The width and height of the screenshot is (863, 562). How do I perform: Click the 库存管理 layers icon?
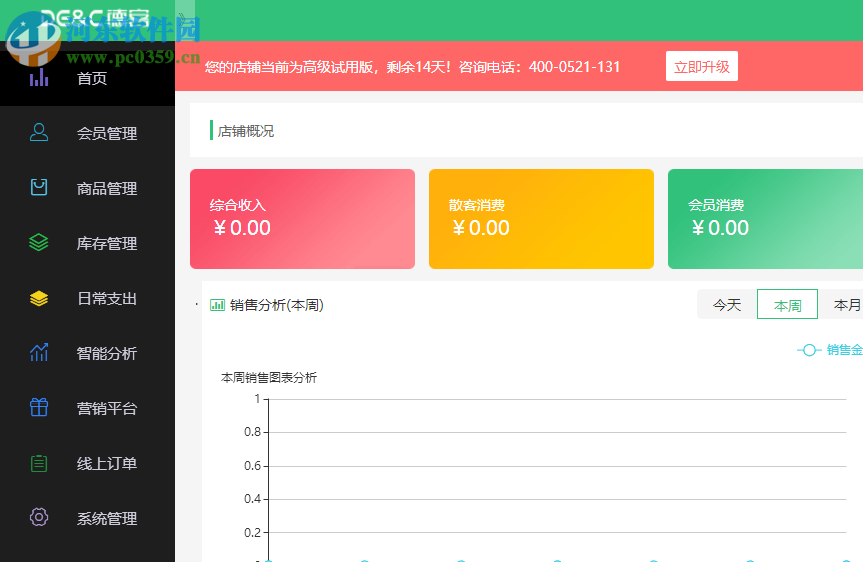pos(39,243)
